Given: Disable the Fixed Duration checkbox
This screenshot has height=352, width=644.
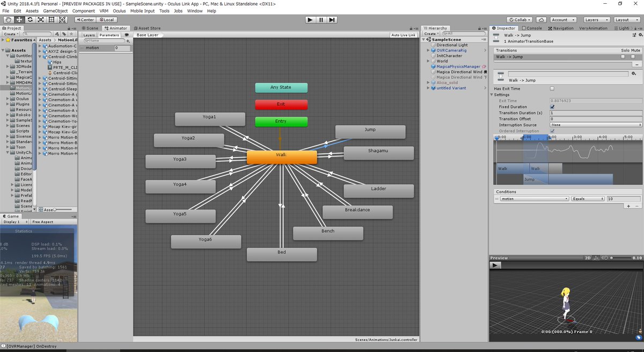Looking at the screenshot, I should [x=552, y=107].
